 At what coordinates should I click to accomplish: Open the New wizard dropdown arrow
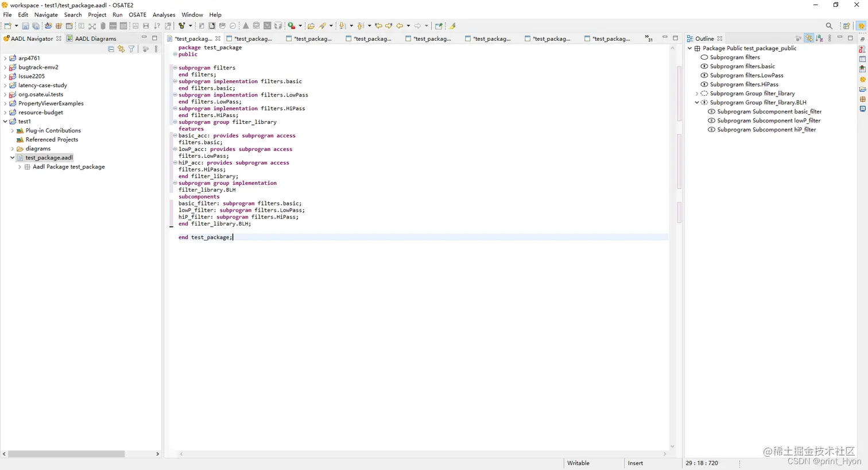[16, 26]
